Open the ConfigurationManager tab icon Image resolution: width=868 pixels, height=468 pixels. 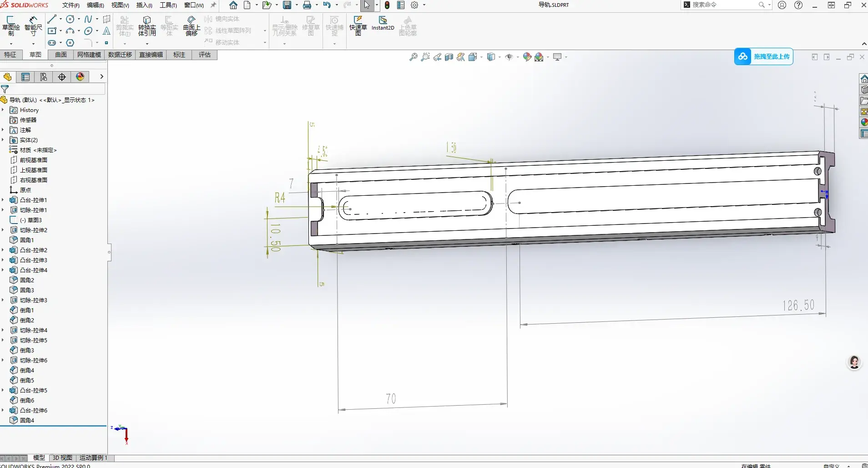[44, 77]
